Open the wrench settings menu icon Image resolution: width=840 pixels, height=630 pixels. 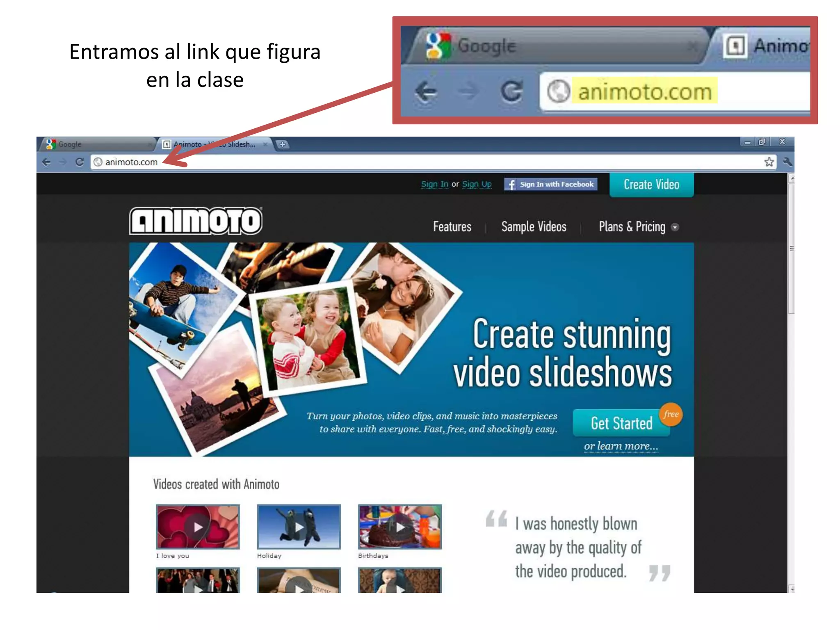point(787,162)
